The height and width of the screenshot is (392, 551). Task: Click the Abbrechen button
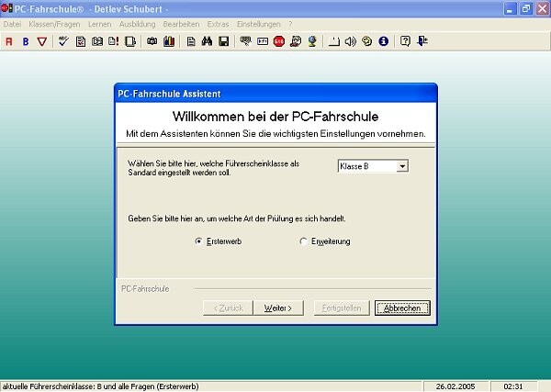coord(402,308)
